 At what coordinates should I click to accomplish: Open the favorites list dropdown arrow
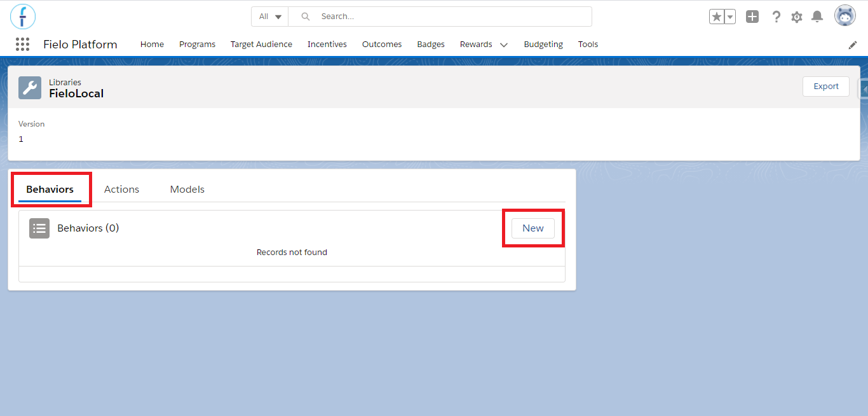[730, 17]
